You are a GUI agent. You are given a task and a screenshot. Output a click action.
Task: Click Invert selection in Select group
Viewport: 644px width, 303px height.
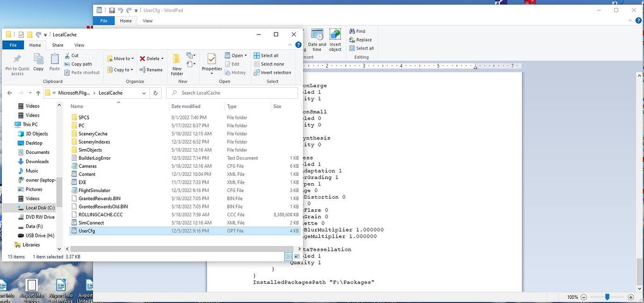coord(273,73)
